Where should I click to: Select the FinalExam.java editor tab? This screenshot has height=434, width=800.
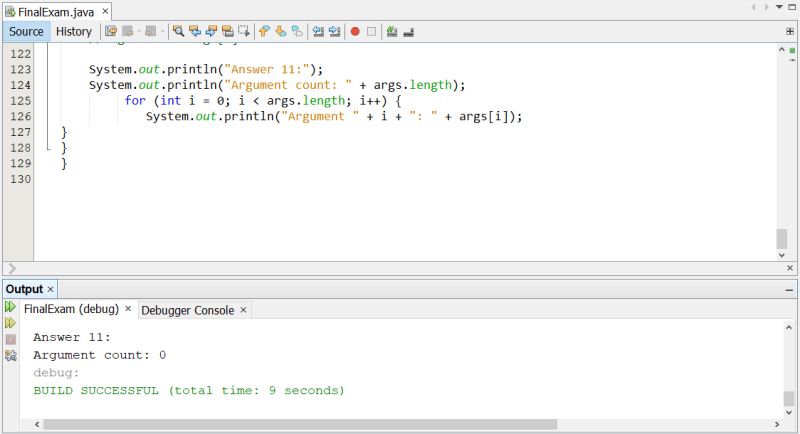56,12
